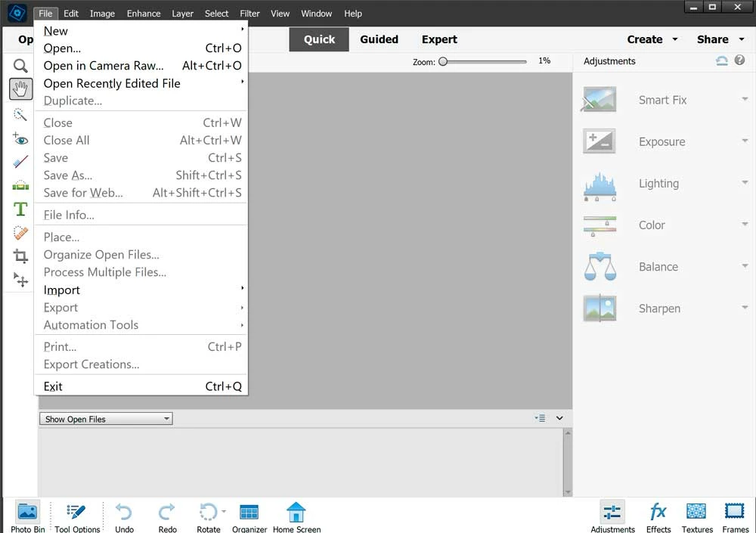Reset adjustments panel icon
Viewport: 756px width, 533px height.
point(722,60)
